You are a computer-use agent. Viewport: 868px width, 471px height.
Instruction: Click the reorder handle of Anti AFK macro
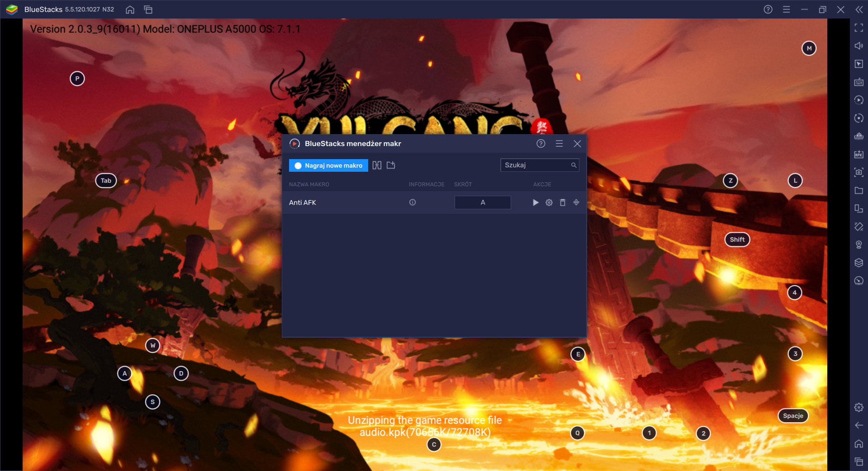(x=576, y=203)
